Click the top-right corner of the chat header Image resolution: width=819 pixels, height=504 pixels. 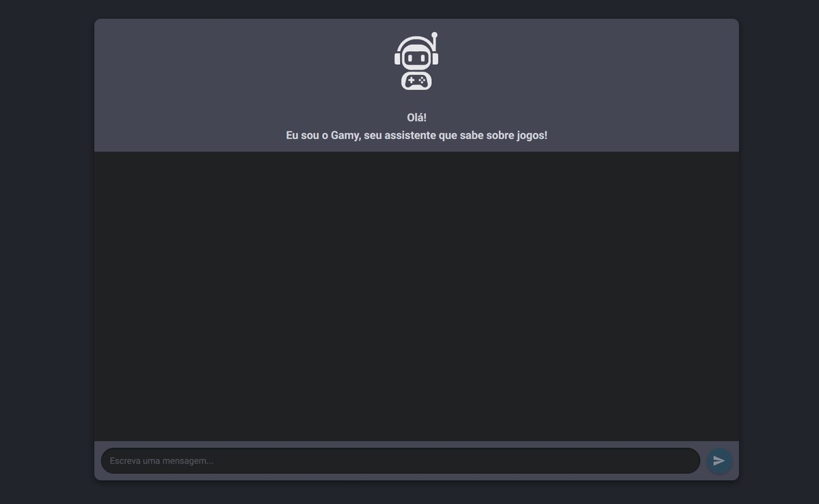(729, 27)
